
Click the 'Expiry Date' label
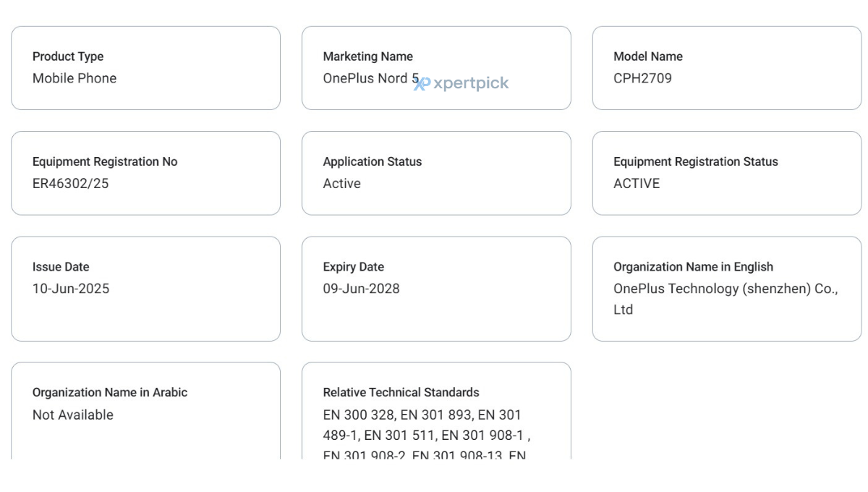click(354, 267)
